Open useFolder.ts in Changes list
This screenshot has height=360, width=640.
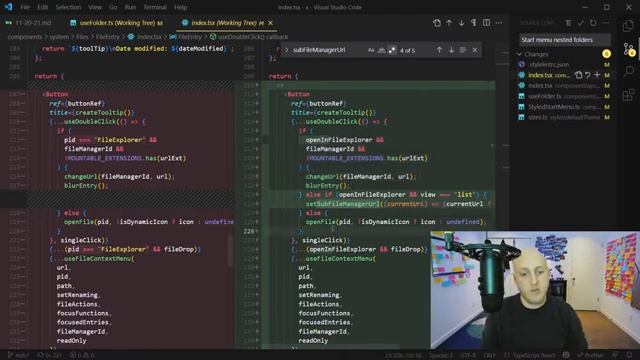(x=565, y=96)
